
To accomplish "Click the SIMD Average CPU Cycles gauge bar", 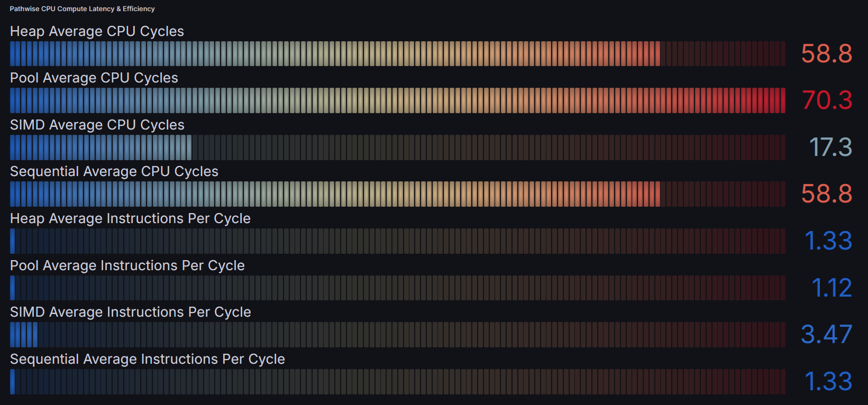I will (x=398, y=148).
